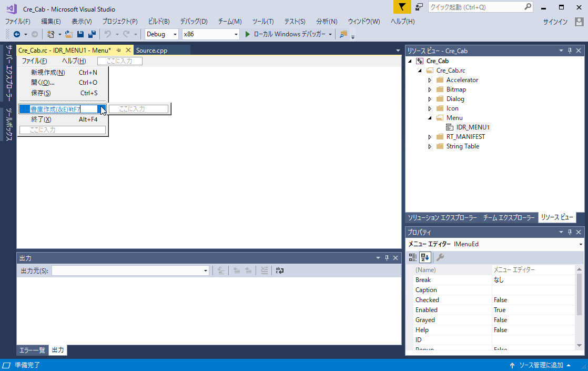Expand the Bitmap folder
588x371 pixels.
click(430, 89)
